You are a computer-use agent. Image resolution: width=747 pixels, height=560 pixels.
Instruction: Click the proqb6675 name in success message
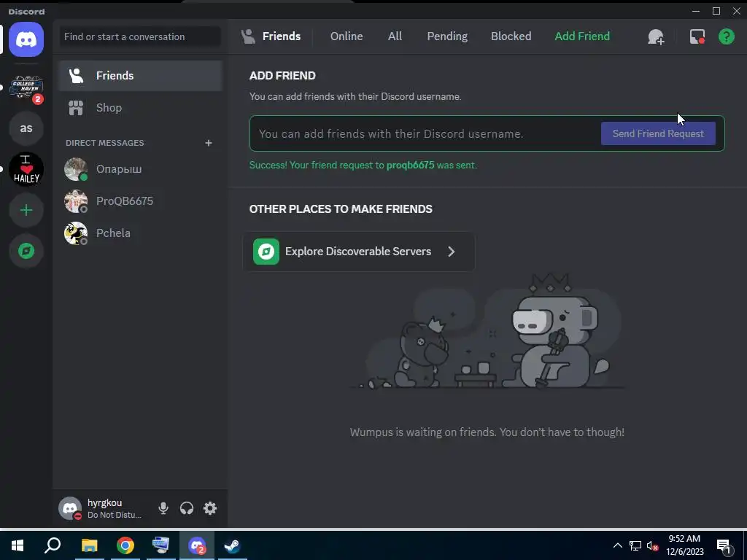click(410, 166)
